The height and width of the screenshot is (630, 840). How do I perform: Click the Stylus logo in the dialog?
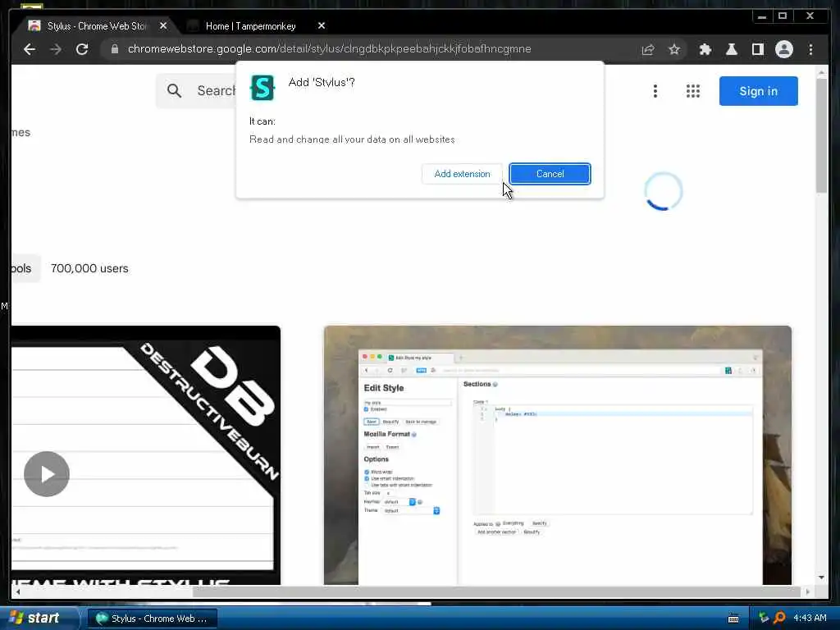pos(262,88)
